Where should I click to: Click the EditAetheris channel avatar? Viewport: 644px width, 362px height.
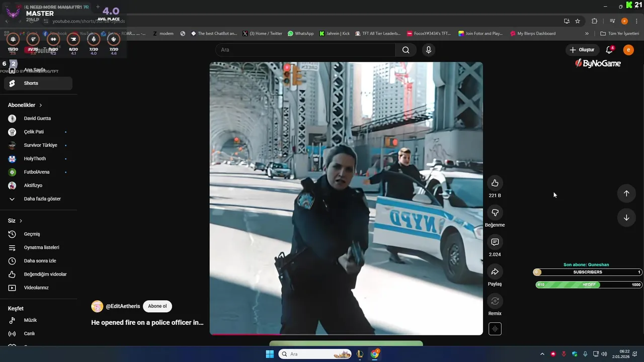(97, 306)
